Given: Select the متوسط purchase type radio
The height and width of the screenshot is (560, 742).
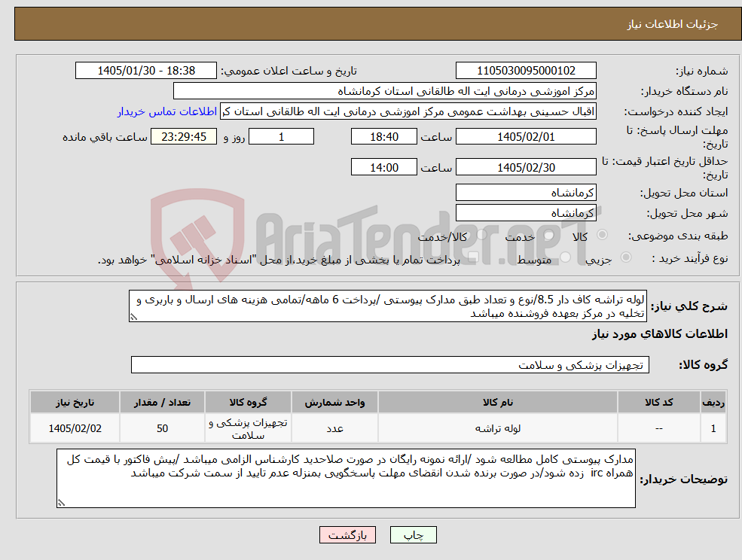Looking at the screenshot, I should (x=565, y=257).
